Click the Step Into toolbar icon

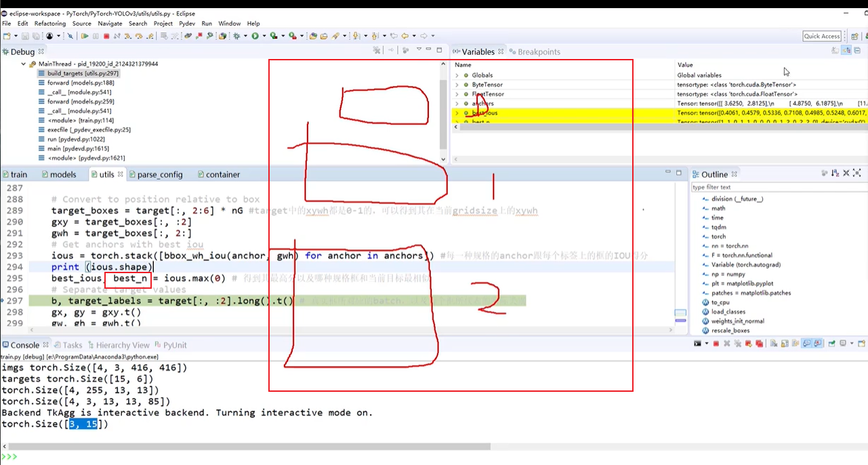128,36
